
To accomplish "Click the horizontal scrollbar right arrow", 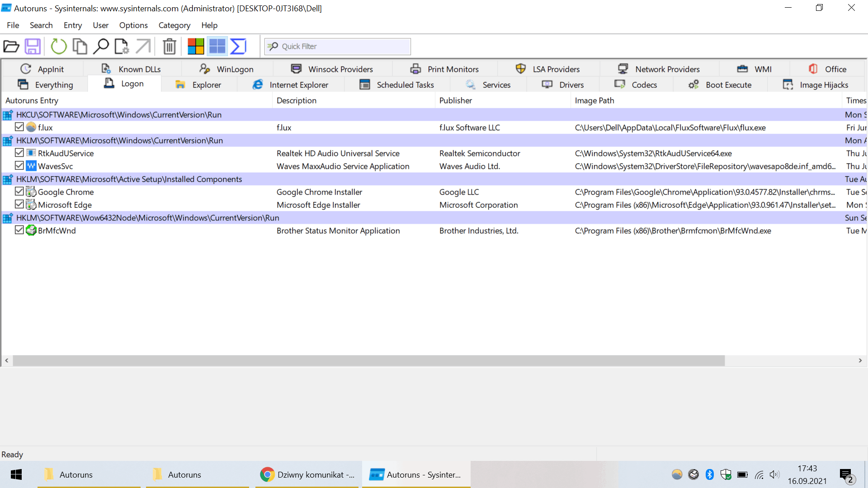I will click(x=860, y=361).
